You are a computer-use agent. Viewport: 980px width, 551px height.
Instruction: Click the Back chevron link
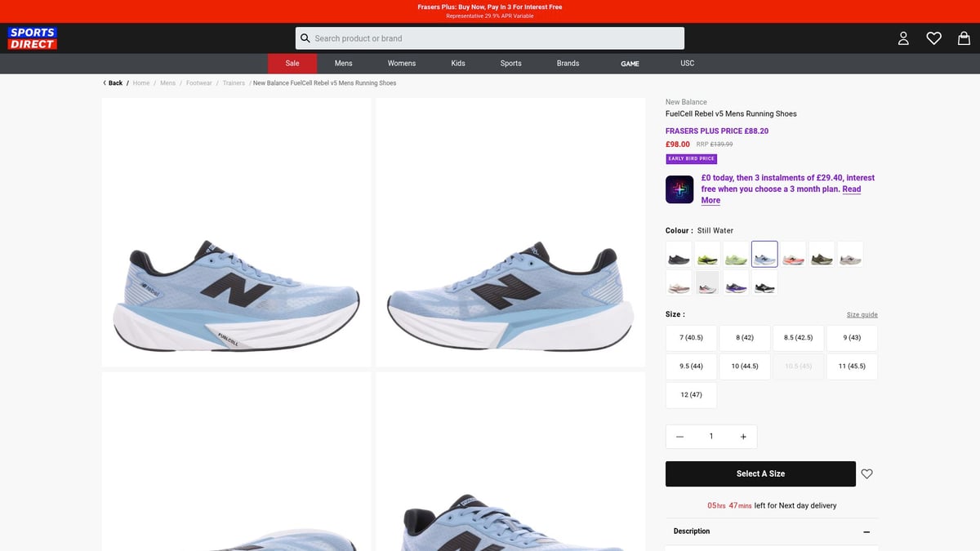pos(113,83)
